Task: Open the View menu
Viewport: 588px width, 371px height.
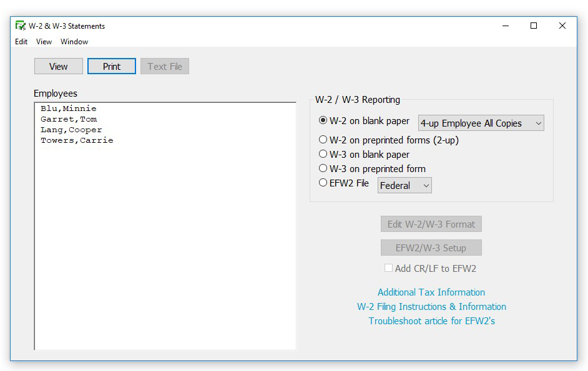Action: click(x=43, y=42)
